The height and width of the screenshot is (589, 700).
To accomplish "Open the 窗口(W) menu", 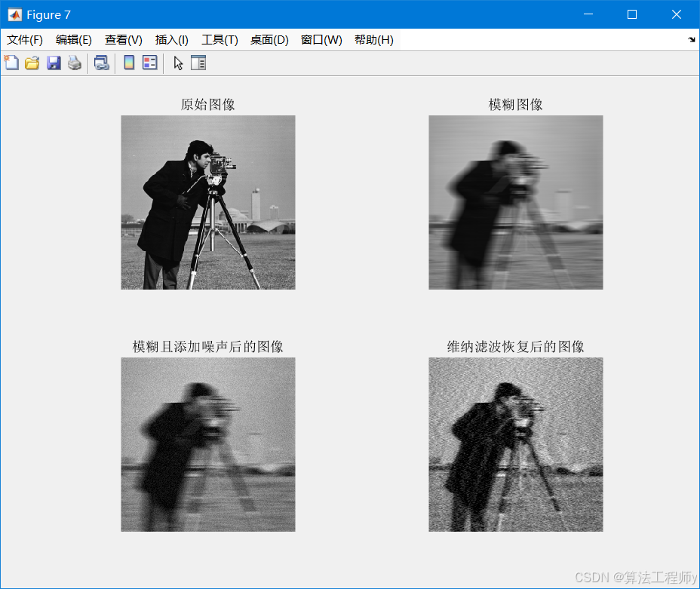I will [321, 40].
